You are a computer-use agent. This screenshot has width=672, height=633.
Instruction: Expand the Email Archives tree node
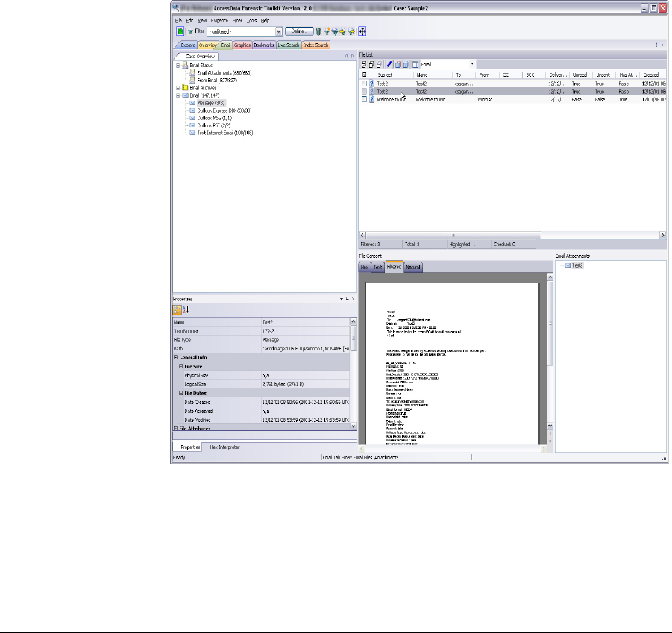[x=178, y=88]
